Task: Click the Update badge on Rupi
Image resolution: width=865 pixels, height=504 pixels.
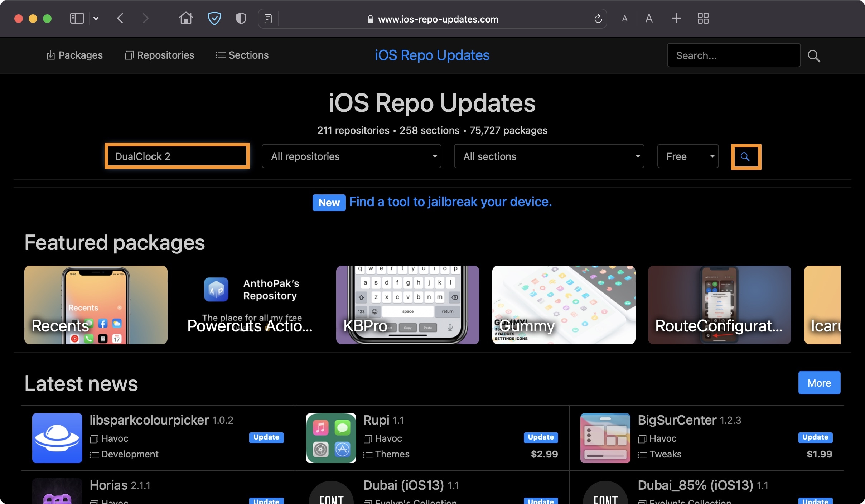Action: (541, 437)
